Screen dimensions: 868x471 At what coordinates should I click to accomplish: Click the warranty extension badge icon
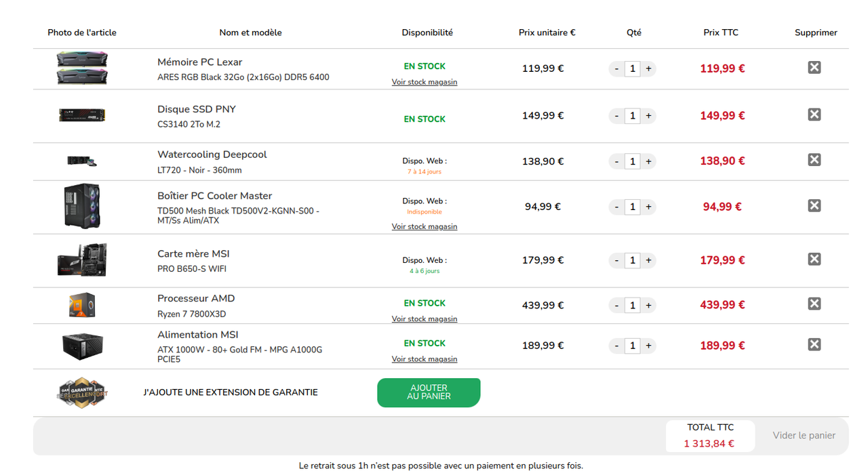click(82, 392)
